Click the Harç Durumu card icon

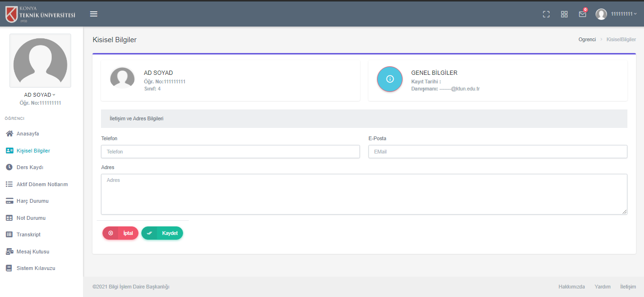(x=9, y=201)
